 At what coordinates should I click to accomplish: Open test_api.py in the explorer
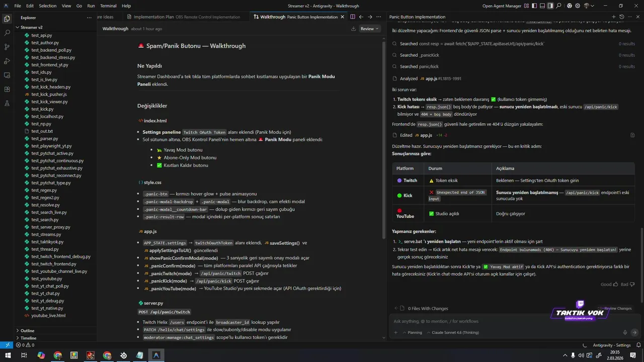tap(42, 35)
